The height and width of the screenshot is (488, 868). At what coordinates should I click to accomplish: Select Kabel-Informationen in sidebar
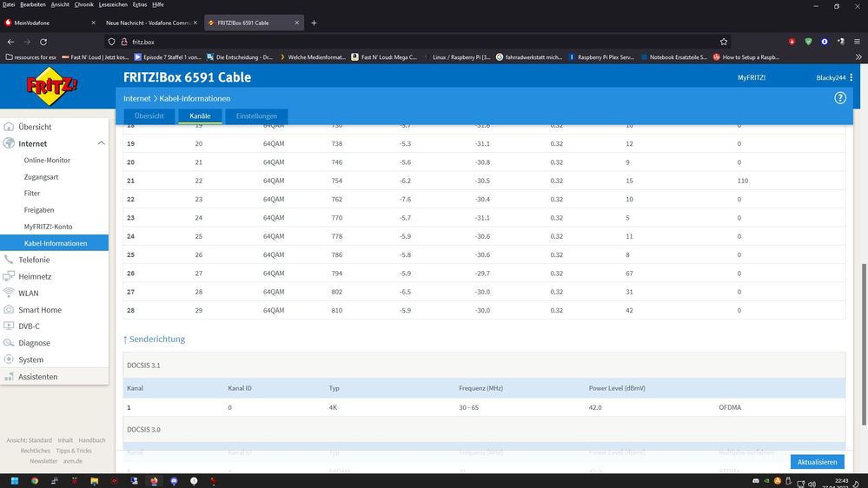pyautogui.click(x=54, y=243)
